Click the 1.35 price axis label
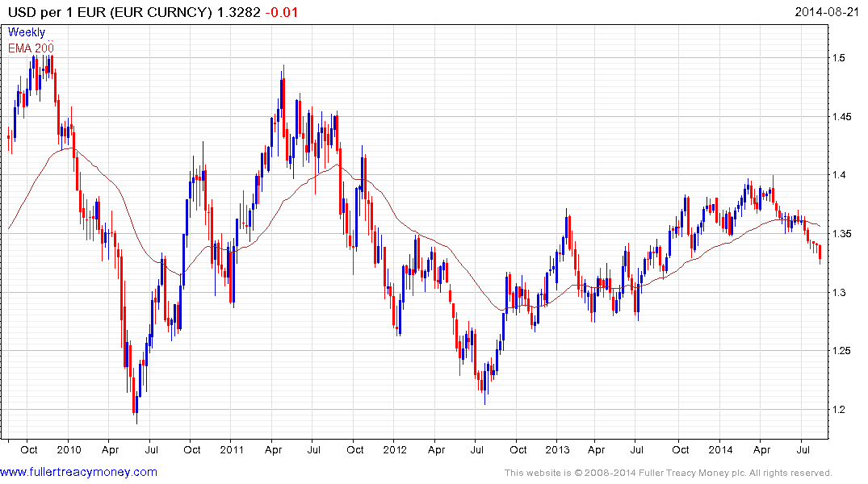Image resolution: width=868 pixels, height=484 pixels. click(841, 234)
